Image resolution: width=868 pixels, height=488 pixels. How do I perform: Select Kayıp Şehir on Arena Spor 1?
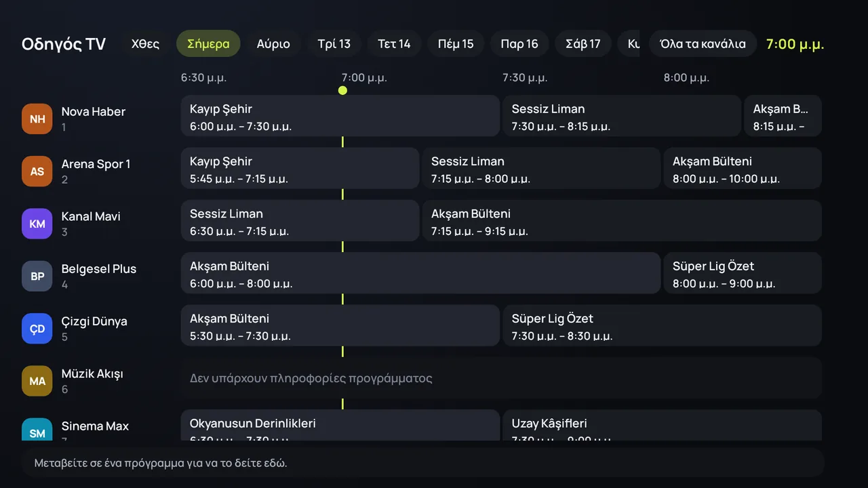[x=300, y=168]
